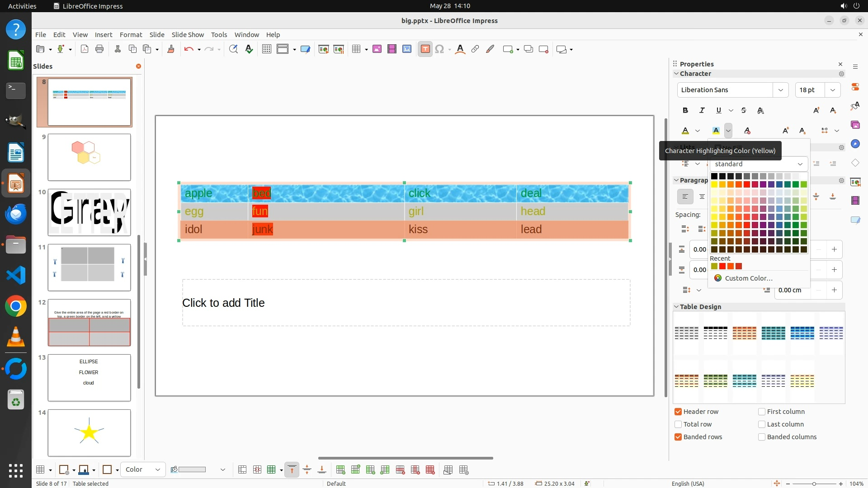The image size is (868, 488).
Task: Toggle Strikethrough in Character panel
Action: tap(744, 110)
